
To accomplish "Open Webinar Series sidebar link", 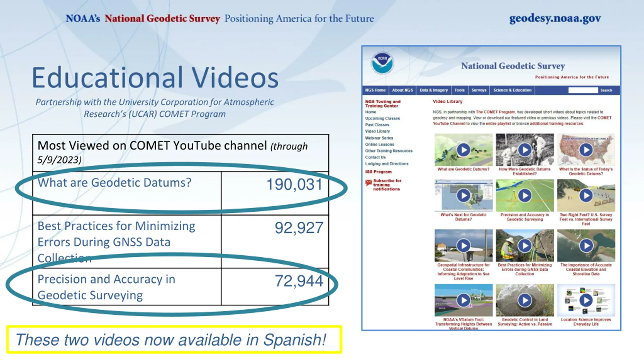I will pos(379,138).
